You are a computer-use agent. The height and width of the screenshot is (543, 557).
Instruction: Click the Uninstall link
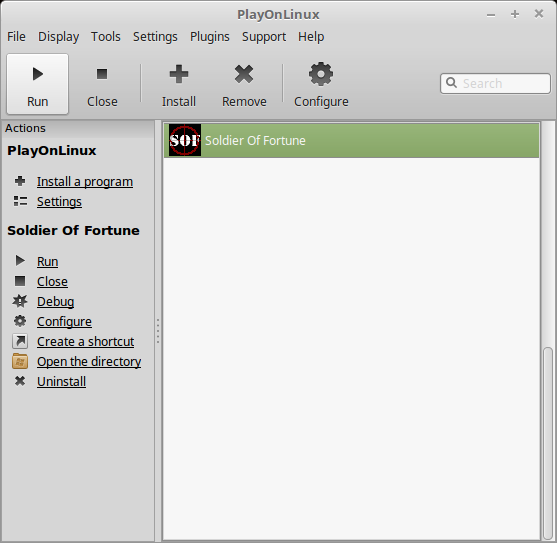click(61, 381)
